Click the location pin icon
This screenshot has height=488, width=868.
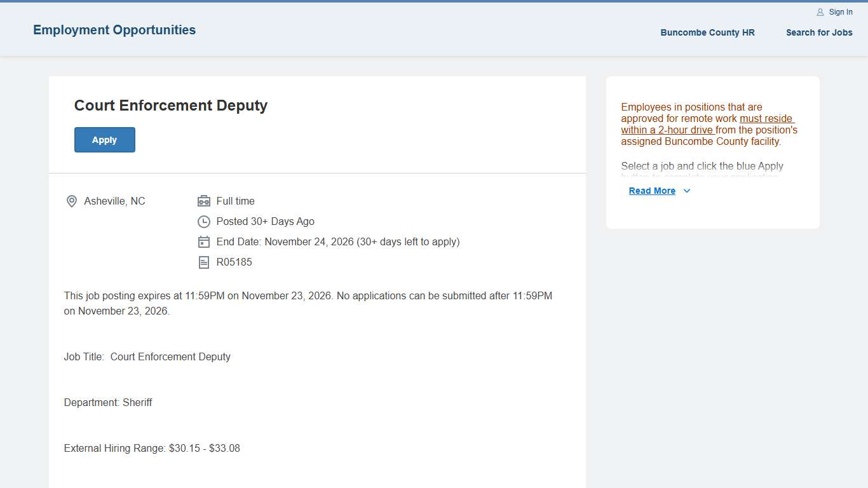point(72,201)
